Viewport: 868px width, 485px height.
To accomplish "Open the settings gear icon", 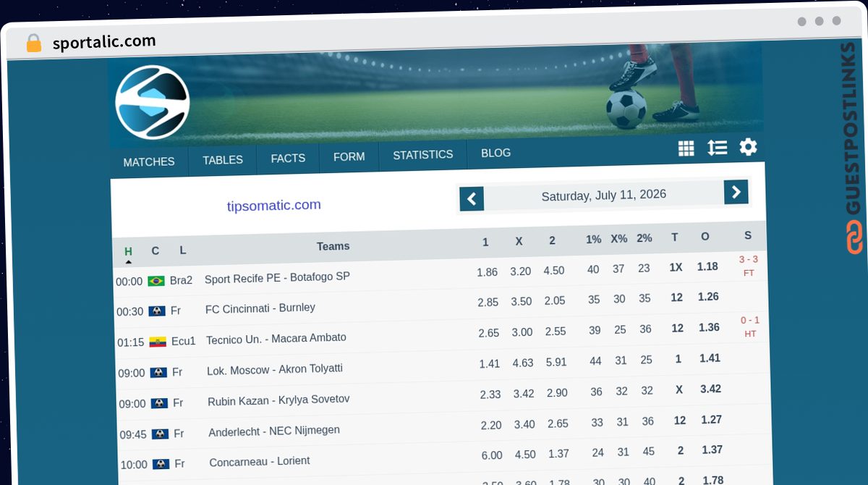I will pos(748,147).
